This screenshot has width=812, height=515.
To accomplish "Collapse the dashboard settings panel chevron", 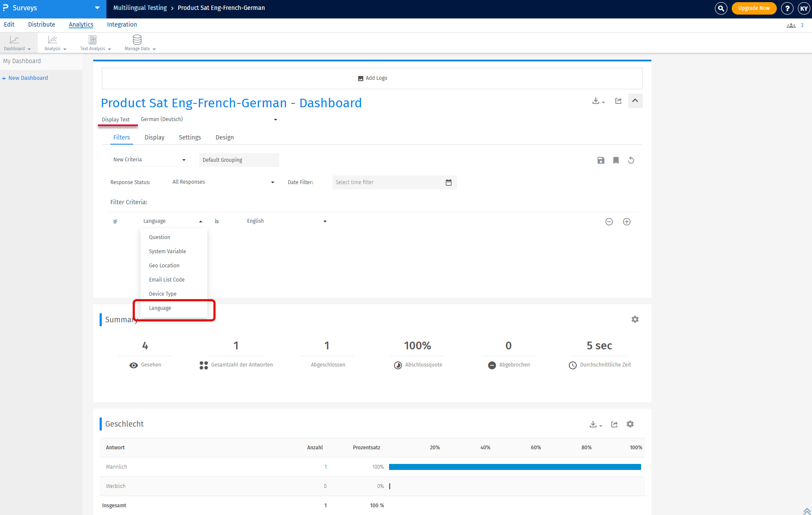I will (x=635, y=101).
